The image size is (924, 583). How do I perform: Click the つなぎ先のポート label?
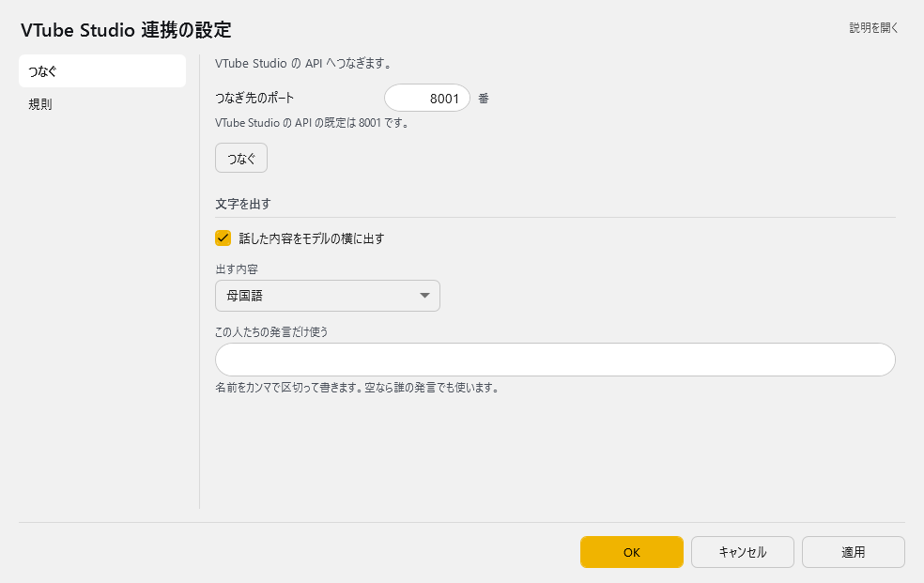(254, 98)
